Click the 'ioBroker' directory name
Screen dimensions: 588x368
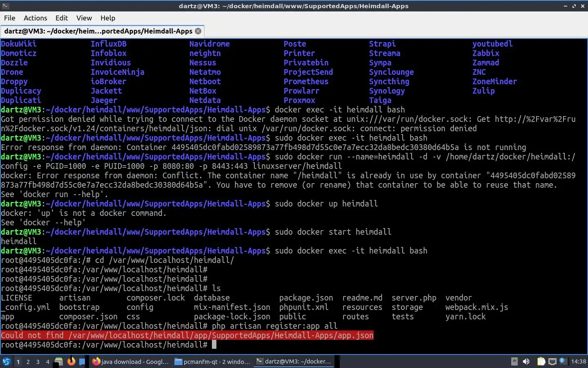(109, 81)
